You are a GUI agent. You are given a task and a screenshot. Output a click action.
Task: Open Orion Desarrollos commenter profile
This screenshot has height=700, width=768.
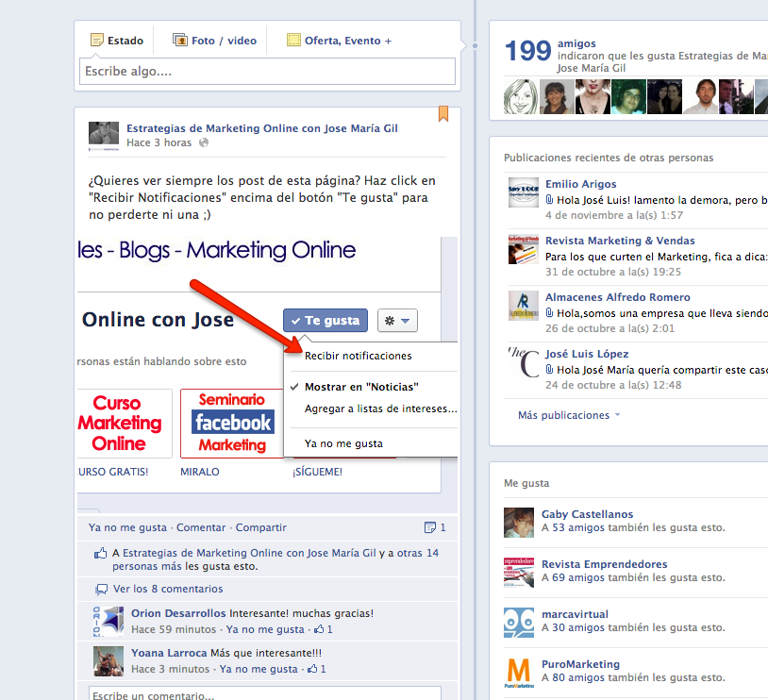[x=178, y=613]
